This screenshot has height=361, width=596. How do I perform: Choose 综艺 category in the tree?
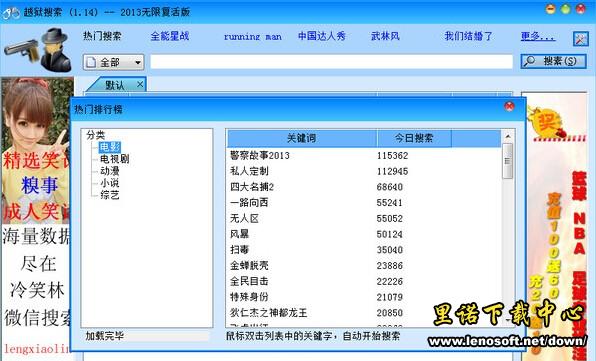pyautogui.click(x=109, y=195)
